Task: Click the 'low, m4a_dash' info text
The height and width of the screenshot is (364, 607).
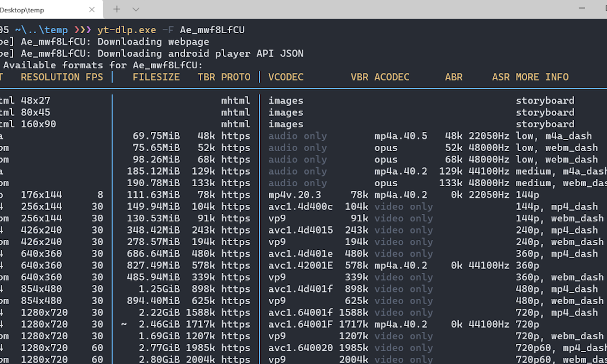Action: pos(554,136)
